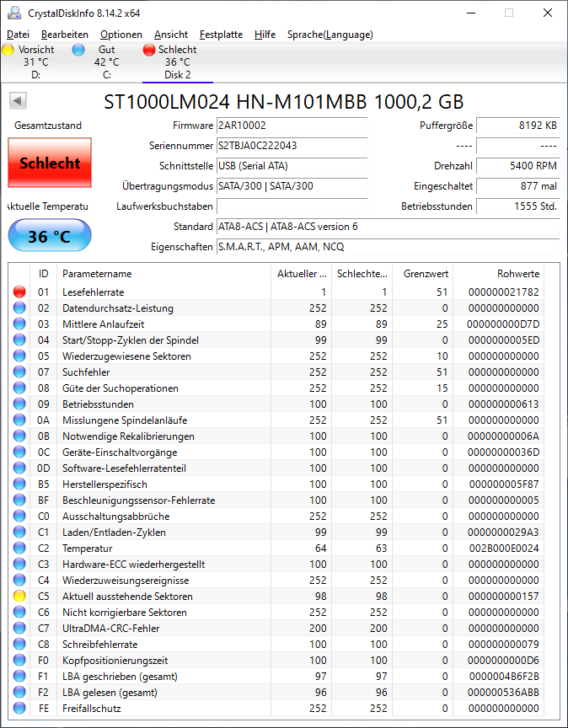
Task: Click the blue icon for Kopfpositionierungszeit
Action: (19, 661)
